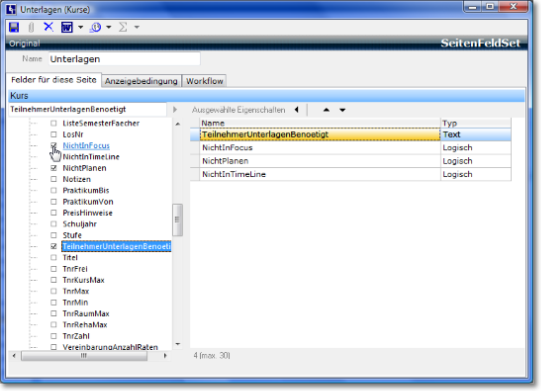
Task: Select the Felder für diese Seite tab
Action: tap(54, 80)
